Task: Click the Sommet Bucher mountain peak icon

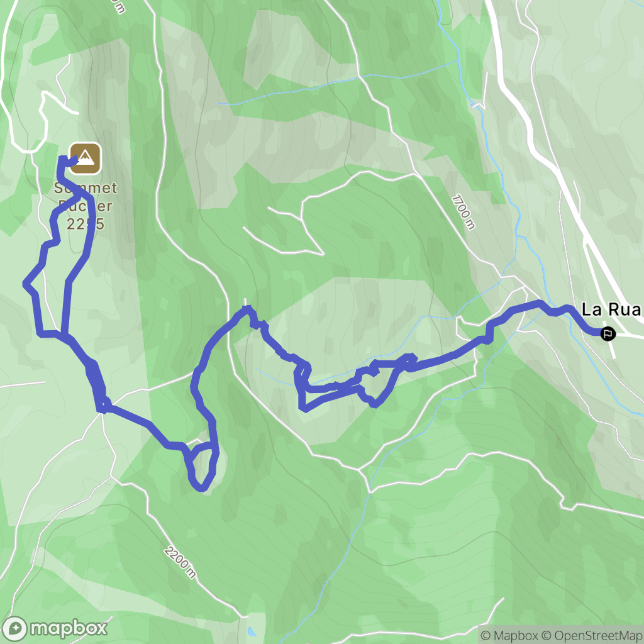Action: (86, 158)
